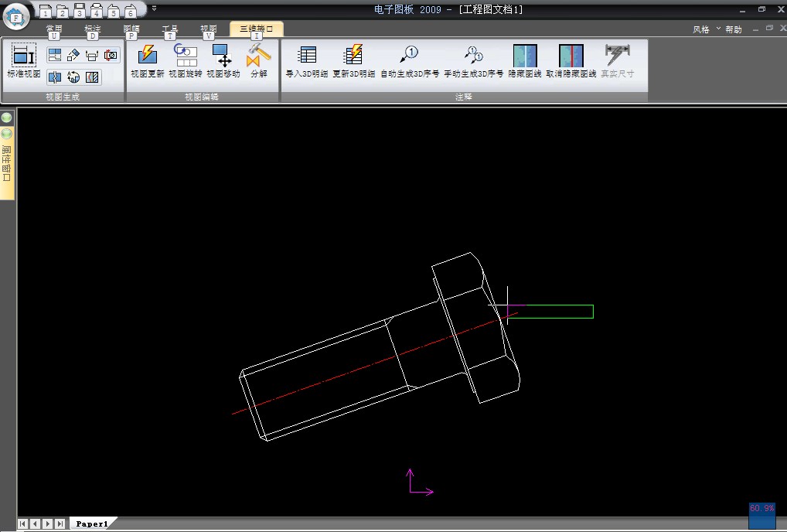The image size is (787, 532).
Task: Switch to the 工具 ribbon tab
Action: [169, 29]
